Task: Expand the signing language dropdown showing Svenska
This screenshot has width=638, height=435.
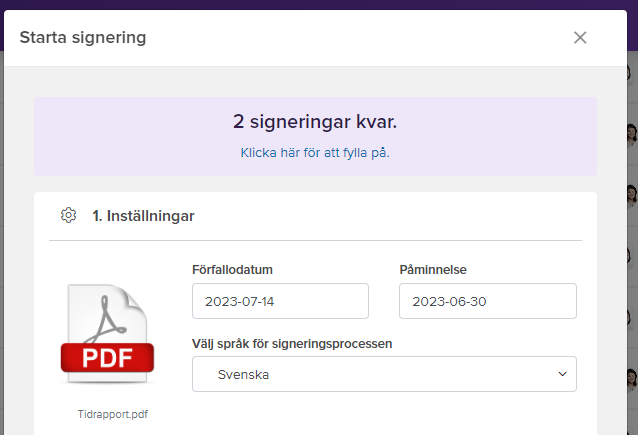Action: point(384,374)
